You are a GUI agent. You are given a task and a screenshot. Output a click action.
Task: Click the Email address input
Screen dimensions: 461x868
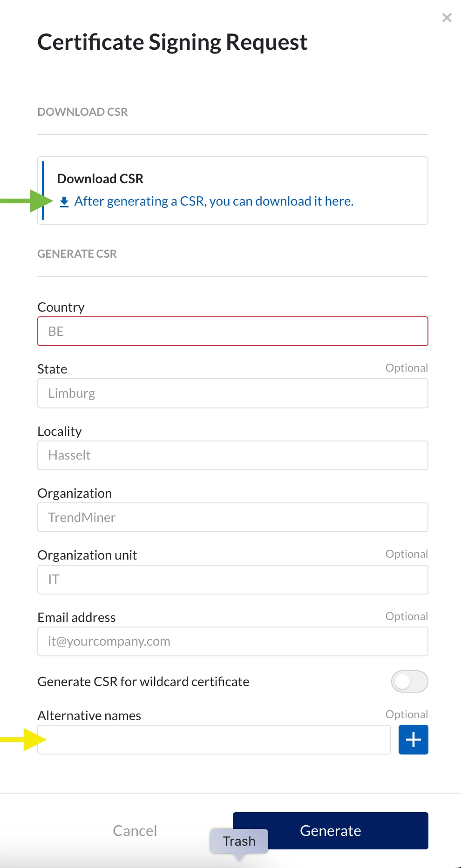point(232,641)
